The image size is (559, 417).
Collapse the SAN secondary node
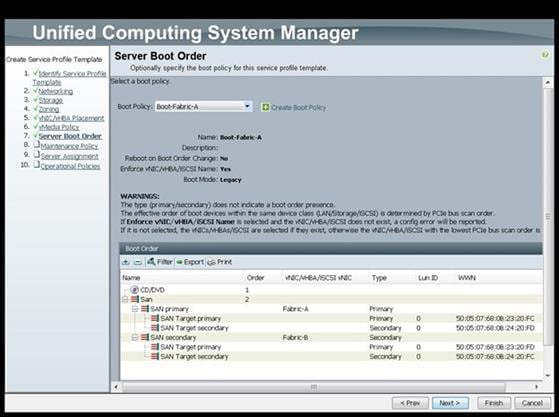[135, 337]
